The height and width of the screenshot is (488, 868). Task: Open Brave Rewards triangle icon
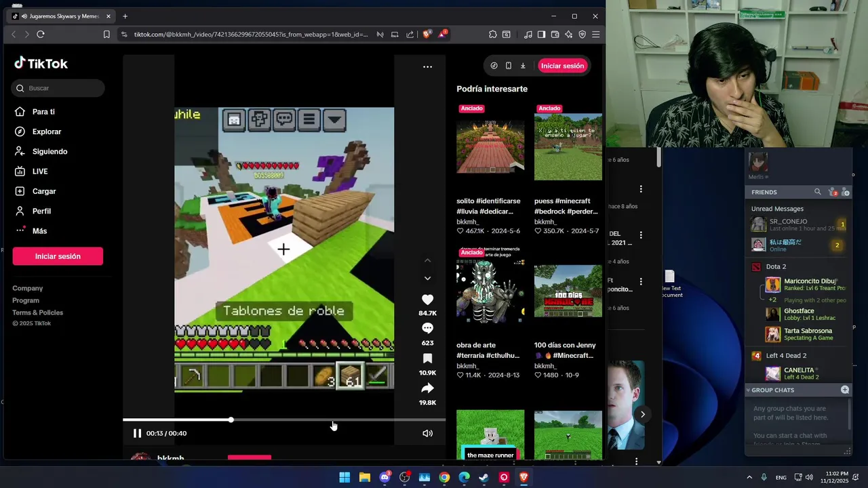pyautogui.click(x=442, y=34)
